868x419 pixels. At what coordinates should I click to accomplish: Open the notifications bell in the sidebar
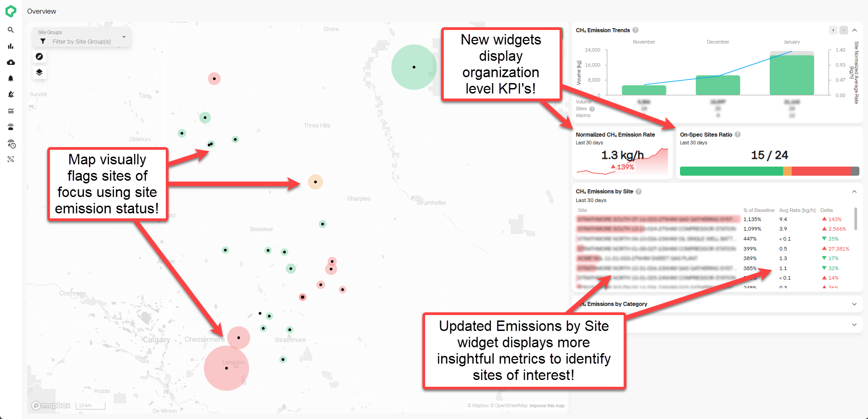(11, 79)
